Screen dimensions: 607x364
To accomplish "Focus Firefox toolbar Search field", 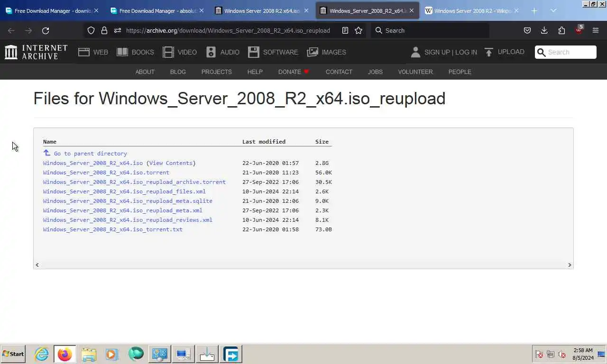I will click(430, 30).
